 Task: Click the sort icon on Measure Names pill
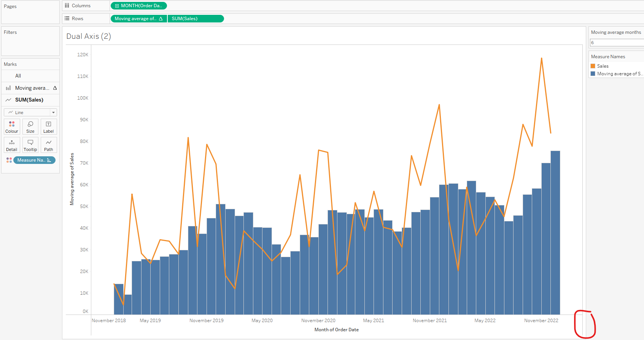pyautogui.click(x=49, y=160)
